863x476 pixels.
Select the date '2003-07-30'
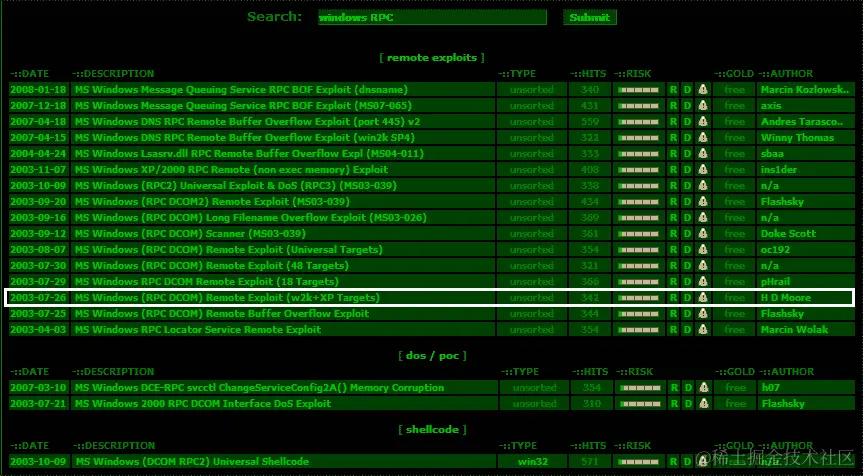pyautogui.click(x=38, y=265)
